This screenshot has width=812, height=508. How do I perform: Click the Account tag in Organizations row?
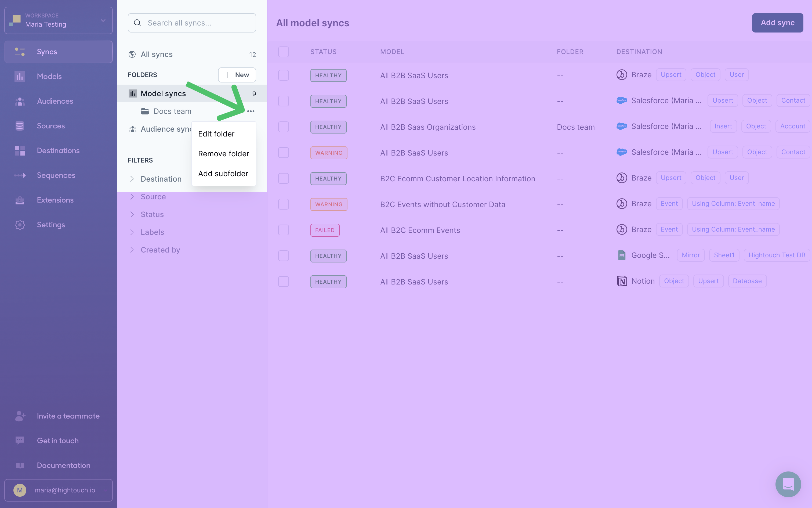[792, 126]
